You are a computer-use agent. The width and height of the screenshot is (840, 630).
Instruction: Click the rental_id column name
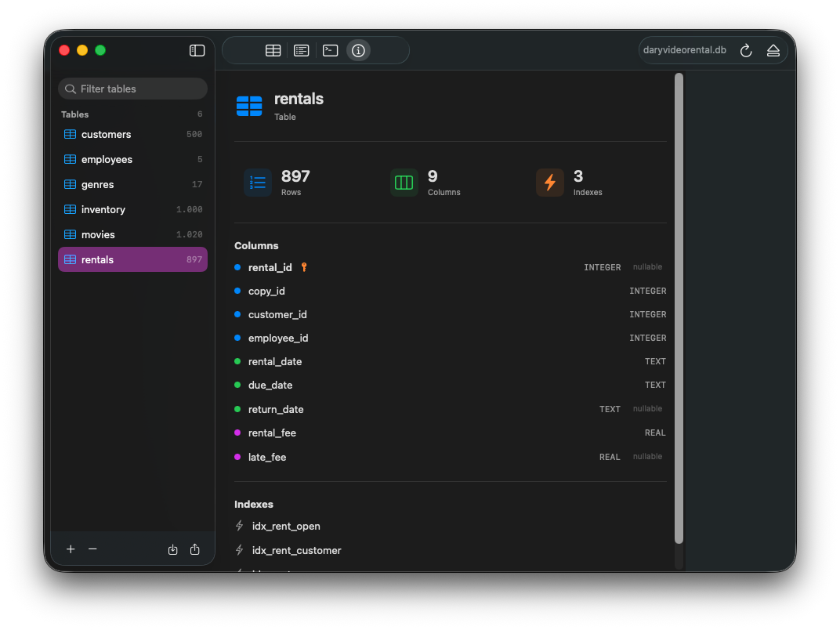[270, 267]
